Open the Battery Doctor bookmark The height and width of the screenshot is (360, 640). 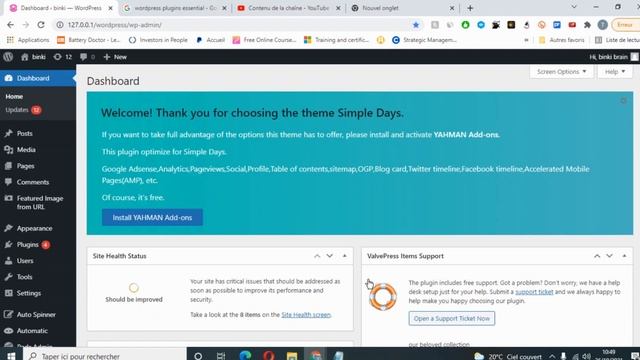(x=89, y=40)
